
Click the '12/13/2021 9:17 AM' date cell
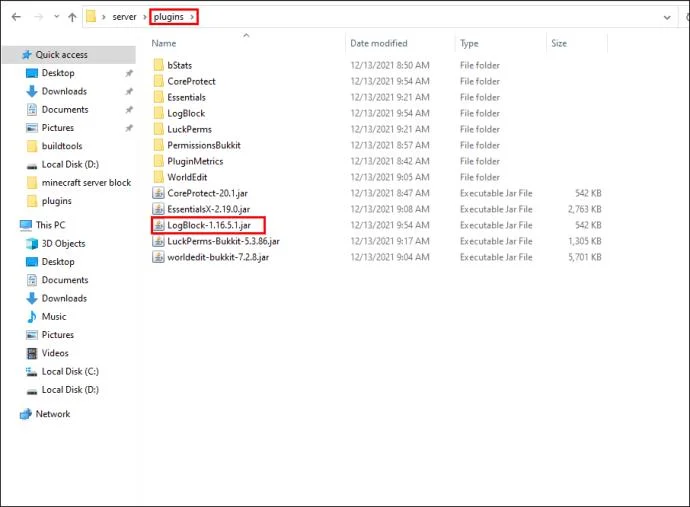[390, 241]
